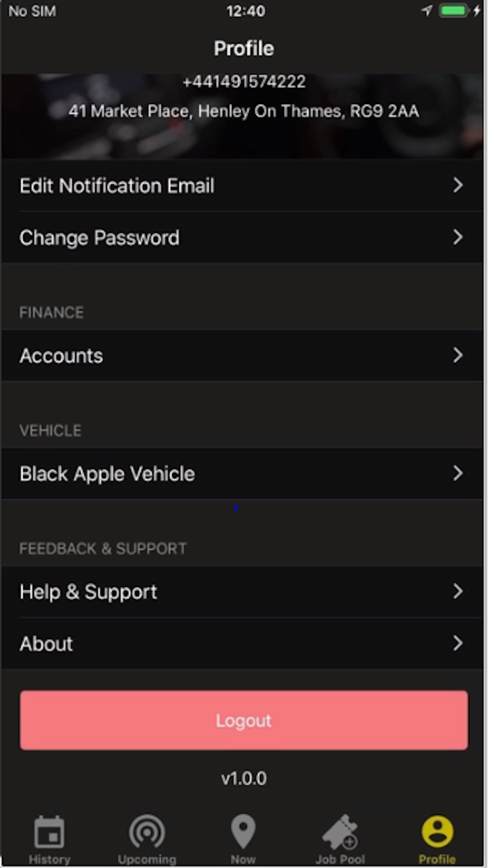The image size is (488, 868).
Task: Tap the Profile person icon
Action: click(x=437, y=831)
